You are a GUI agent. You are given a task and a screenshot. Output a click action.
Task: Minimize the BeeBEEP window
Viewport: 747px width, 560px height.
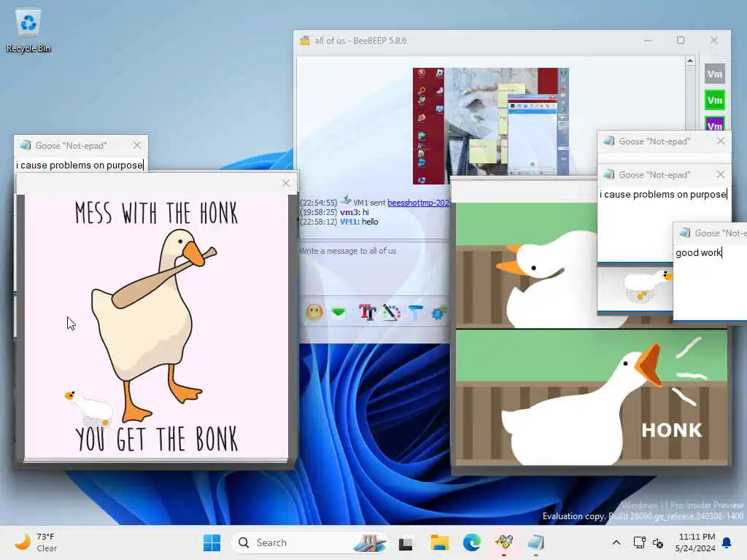648,41
